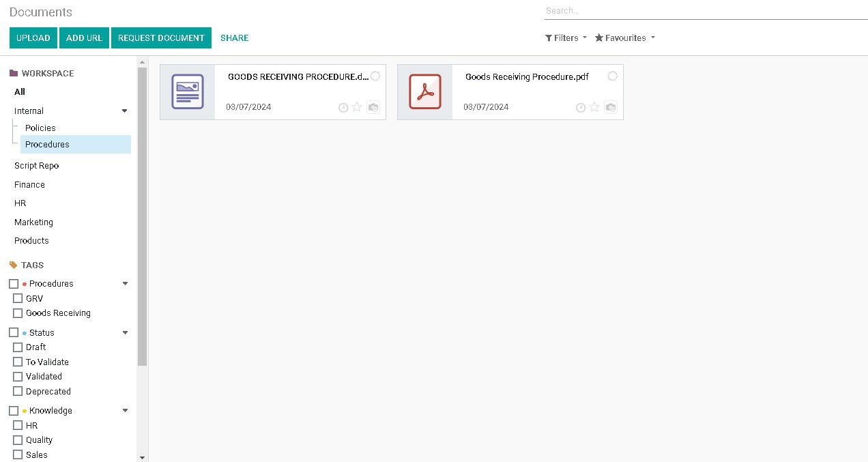Click the clock activity icon on the docx card
This screenshot has height=462, width=868.
[x=343, y=107]
